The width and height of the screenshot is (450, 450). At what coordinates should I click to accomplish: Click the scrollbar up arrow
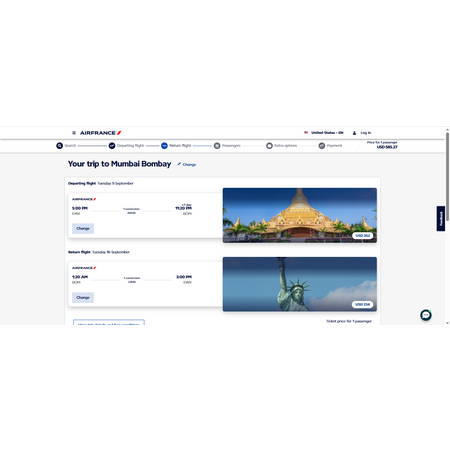(x=447, y=130)
